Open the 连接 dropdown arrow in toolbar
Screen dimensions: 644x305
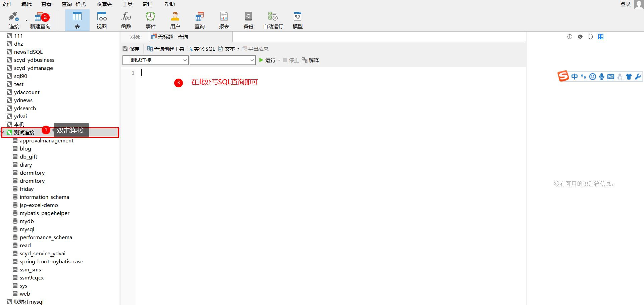pos(26,20)
